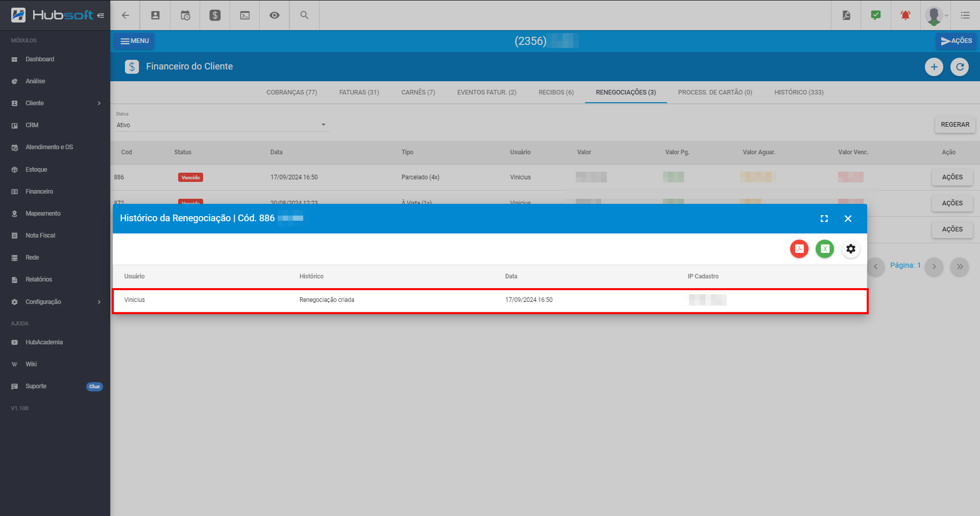Open the Status Ativo dropdown
This screenshot has height=516, width=980.
point(222,125)
